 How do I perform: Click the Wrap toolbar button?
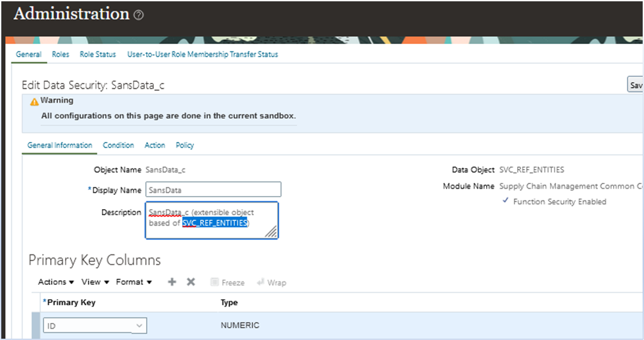coord(271,283)
